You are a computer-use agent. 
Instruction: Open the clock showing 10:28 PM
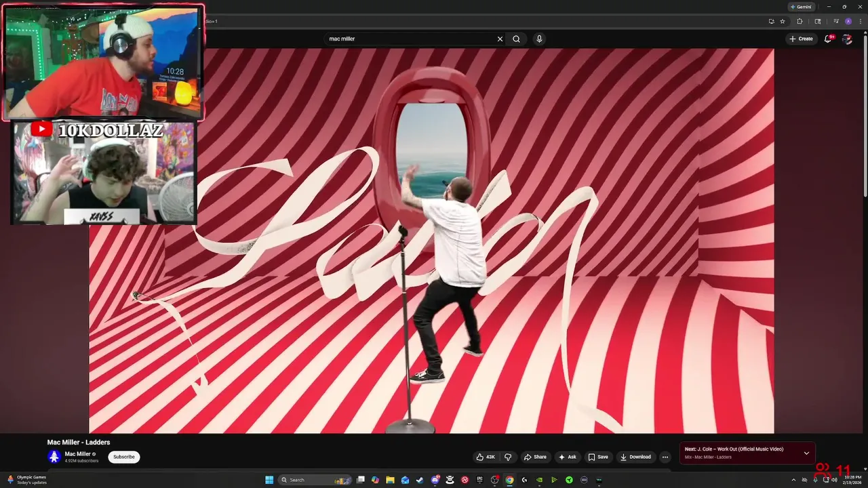coord(853,480)
